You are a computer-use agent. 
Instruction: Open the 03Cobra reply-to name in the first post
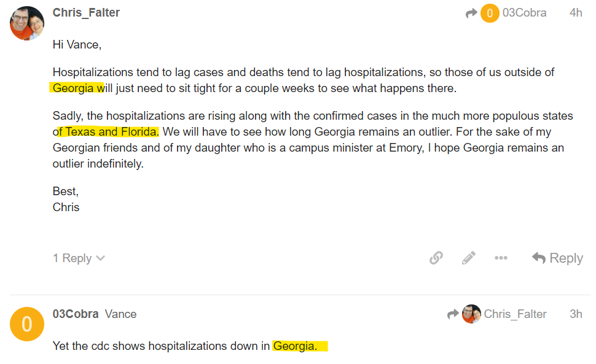tap(524, 13)
